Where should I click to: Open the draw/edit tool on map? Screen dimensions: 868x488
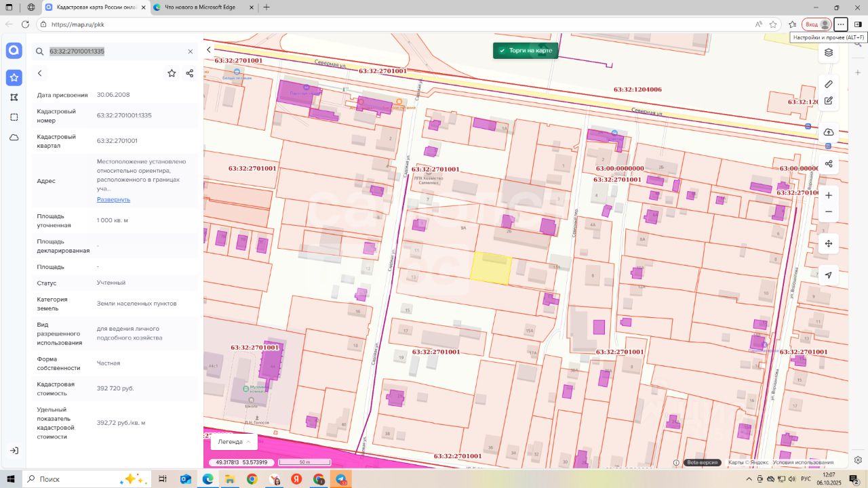pyautogui.click(x=829, y=101)
